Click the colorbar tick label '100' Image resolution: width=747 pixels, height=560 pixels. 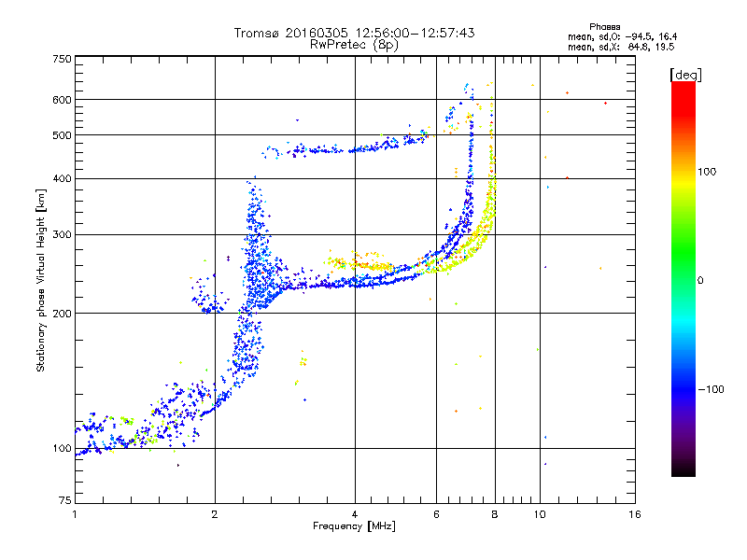[x=707, y=172]
